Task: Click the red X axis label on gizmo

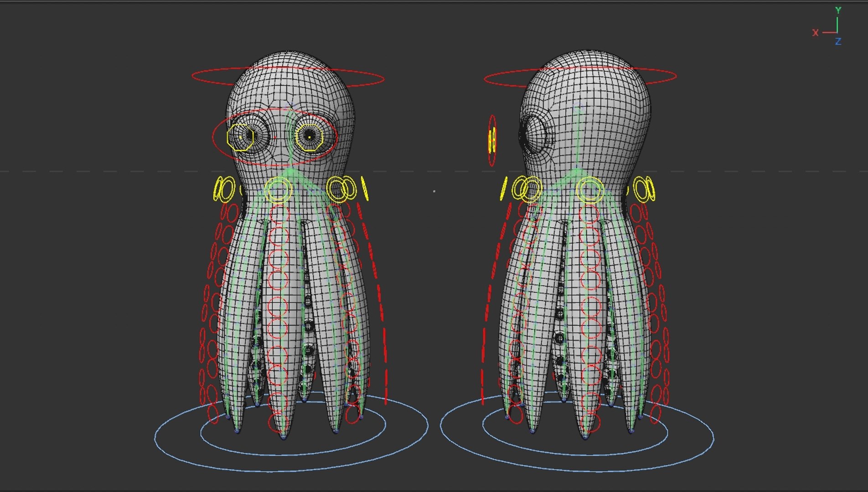Action: point(816,33)
